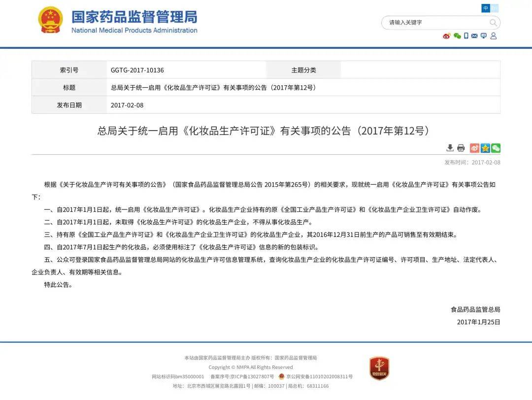This screenshot has width=532, height=400.
Task: Click the signing date 2017年1月25日
Action: [x=478, y=322]
